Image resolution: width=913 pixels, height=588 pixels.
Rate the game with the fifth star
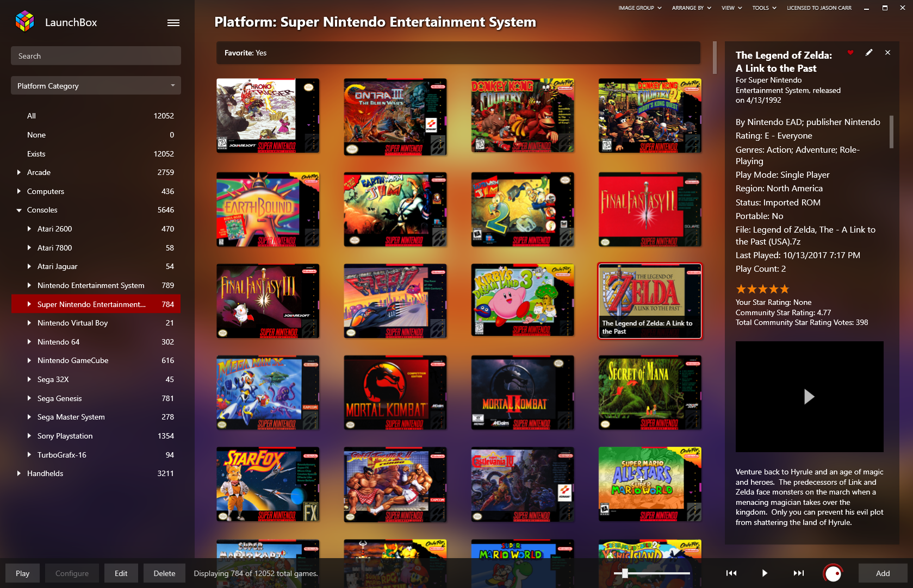[x=784, y=289]
